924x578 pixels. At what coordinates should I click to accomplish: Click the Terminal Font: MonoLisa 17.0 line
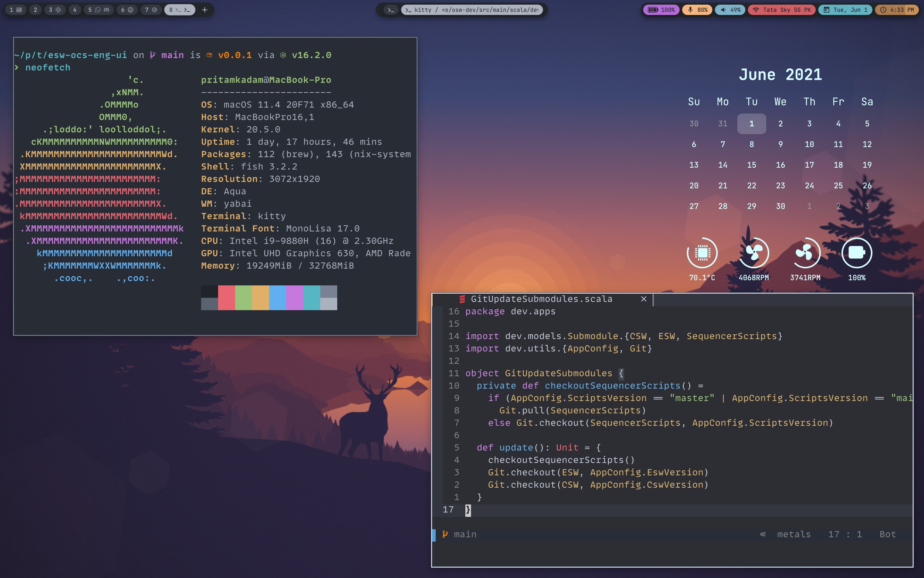coord(280,228)
